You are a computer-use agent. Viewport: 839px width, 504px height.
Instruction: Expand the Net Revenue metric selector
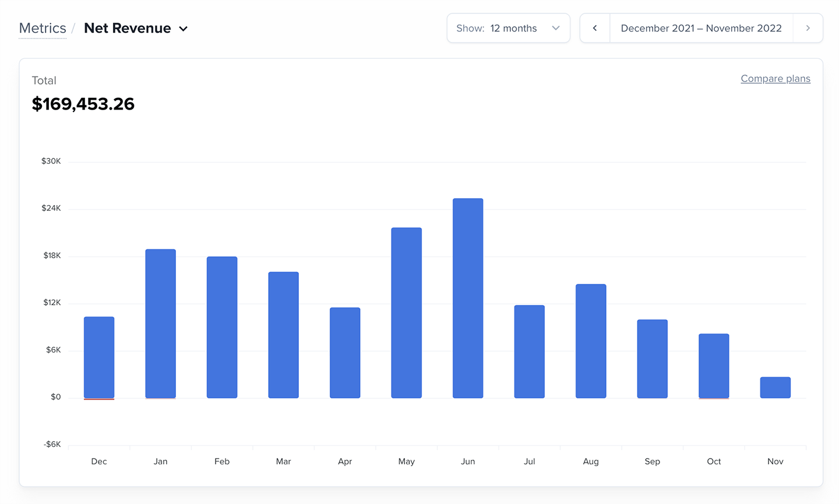[183, 28]
